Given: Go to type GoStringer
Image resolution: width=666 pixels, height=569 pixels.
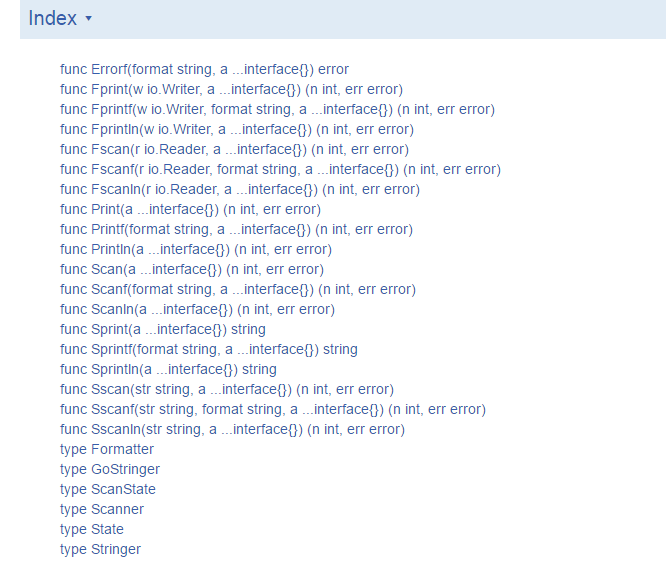Looking at the screenshot, I should coord(110,469).
